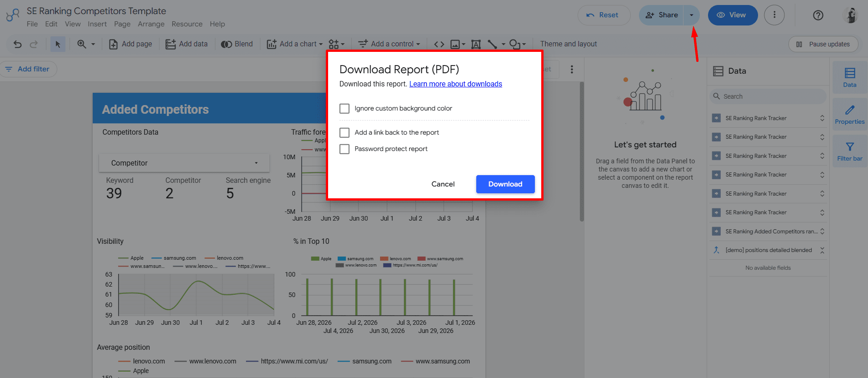The height and width of the screenshot is (378, 868).
Task: Open the Competitor dropdown control
Action: (184, 163)
